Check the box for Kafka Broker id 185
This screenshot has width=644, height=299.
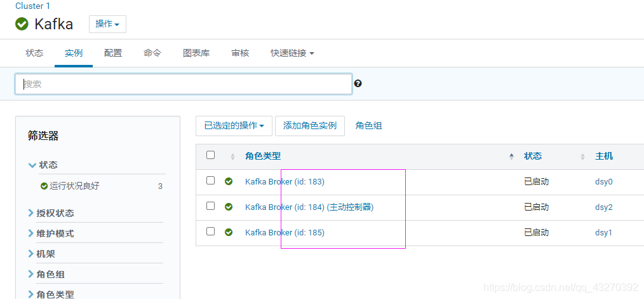pos(210,232)
